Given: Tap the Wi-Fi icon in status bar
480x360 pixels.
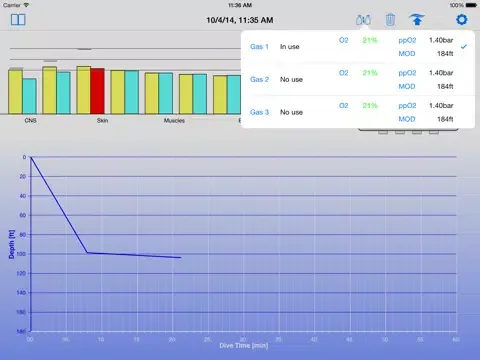Looking at the screenshot, I should click(x=26, y=5).
